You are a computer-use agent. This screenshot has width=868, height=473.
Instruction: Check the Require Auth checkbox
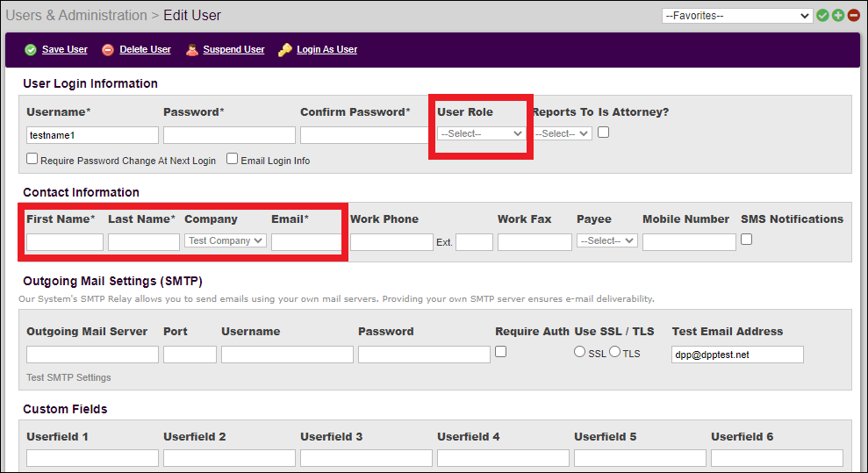click(500, 352)
